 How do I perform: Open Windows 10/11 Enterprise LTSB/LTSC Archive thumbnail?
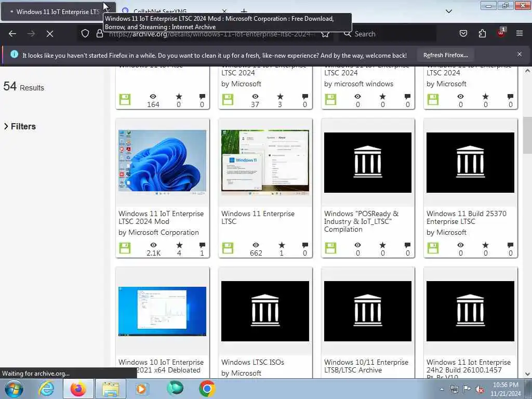coord(368,311)
